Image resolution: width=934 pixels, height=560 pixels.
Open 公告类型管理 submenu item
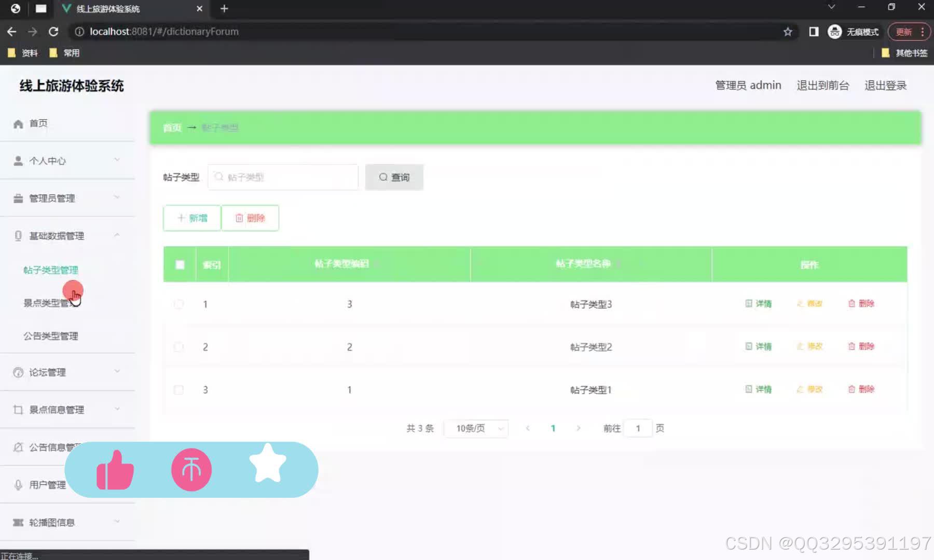[x=51, y=336]
